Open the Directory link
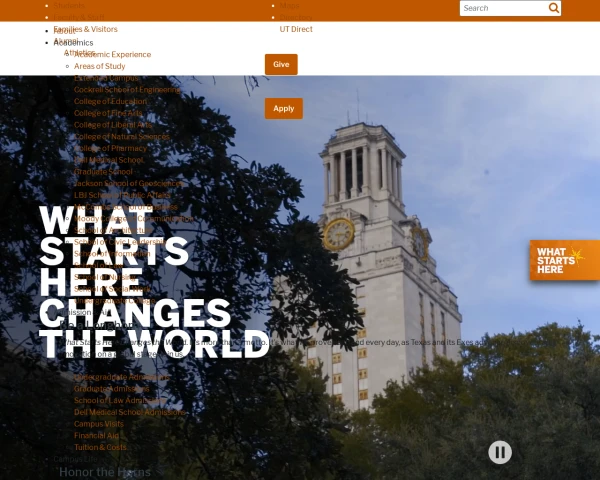Image resolution: width=600 pixels, height=480 pixels. tap(296, 17)
